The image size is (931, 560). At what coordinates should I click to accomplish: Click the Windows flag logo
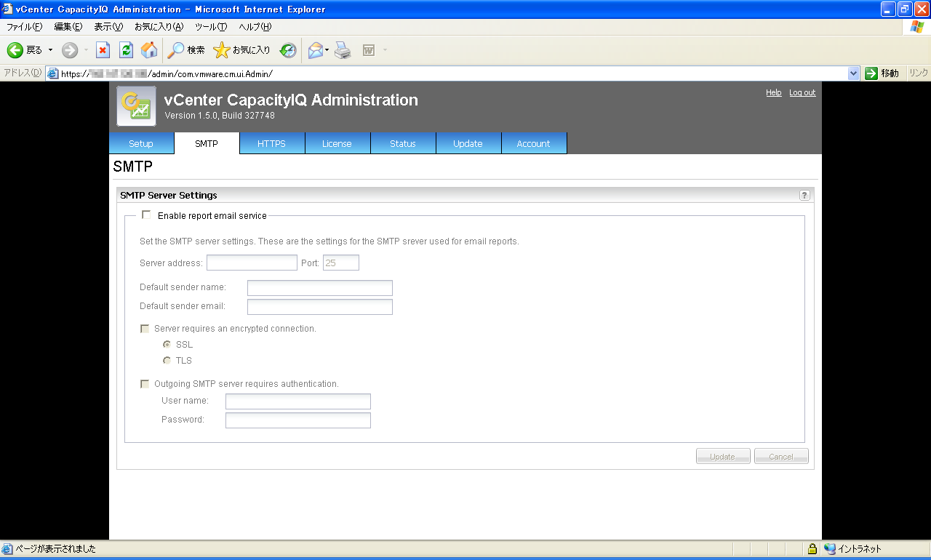pos(918,27)
